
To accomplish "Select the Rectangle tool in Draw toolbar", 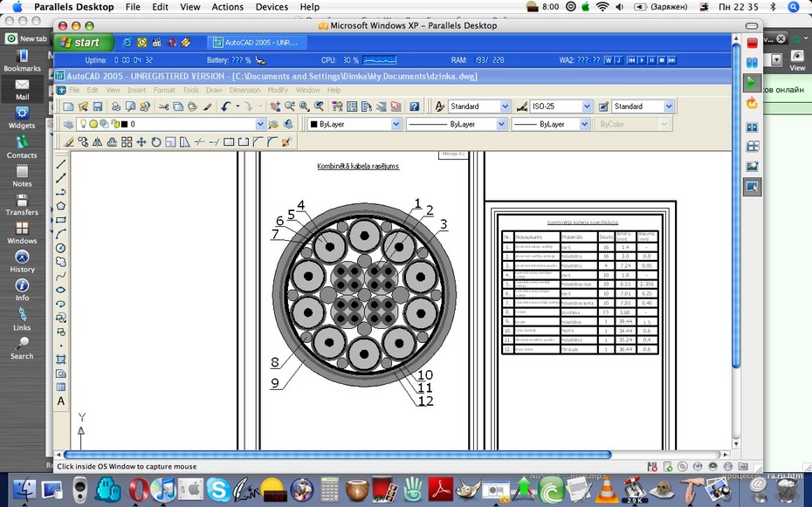I will coord(60,220).
